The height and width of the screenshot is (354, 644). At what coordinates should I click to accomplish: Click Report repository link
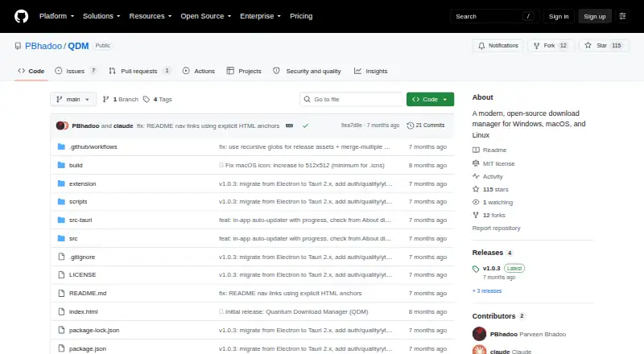[496, 228]
